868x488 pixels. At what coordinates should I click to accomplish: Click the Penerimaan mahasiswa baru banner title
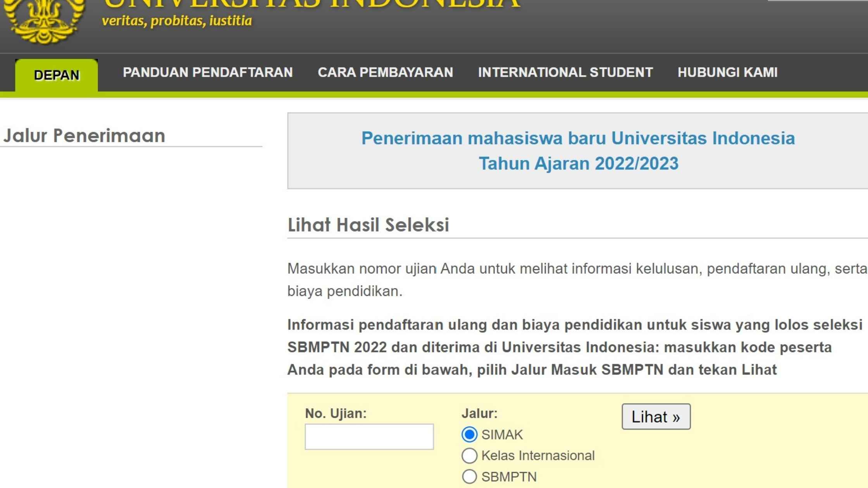[x=578, y=138]
